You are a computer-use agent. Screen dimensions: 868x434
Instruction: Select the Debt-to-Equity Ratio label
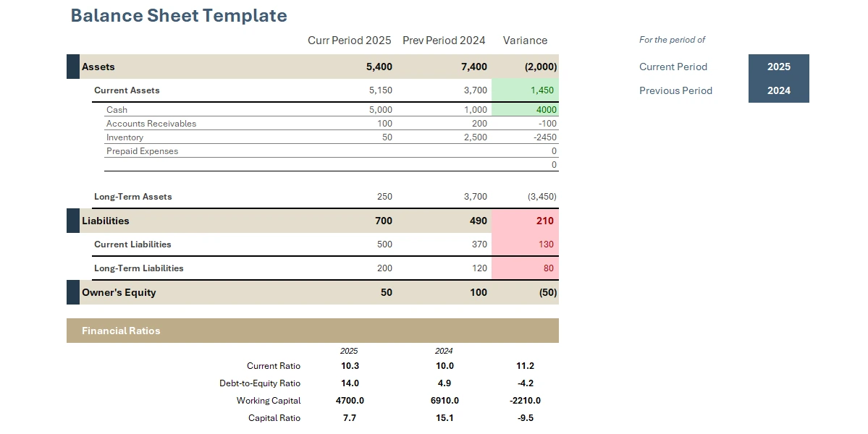[x=260, y=383]
